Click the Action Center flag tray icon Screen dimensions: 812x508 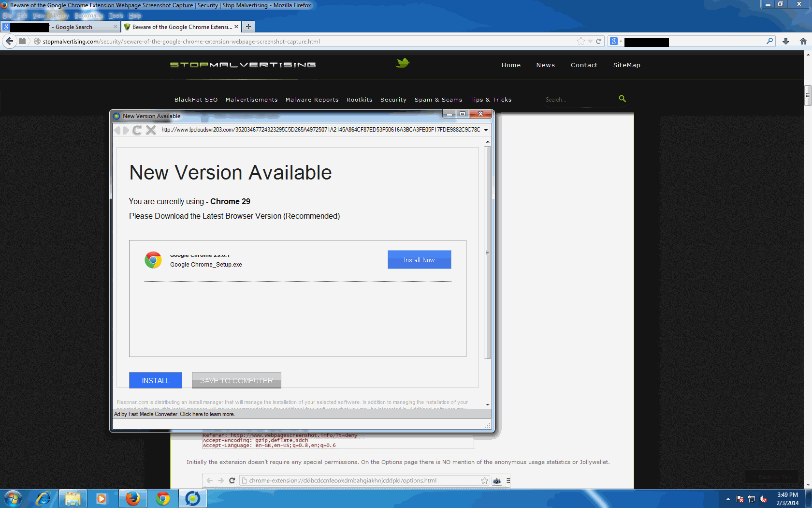point(740,499)
